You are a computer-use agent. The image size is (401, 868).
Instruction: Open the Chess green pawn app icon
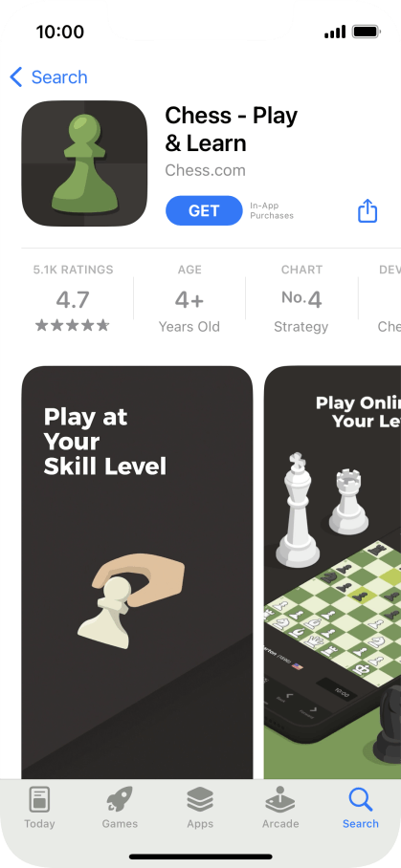(85, 163)
